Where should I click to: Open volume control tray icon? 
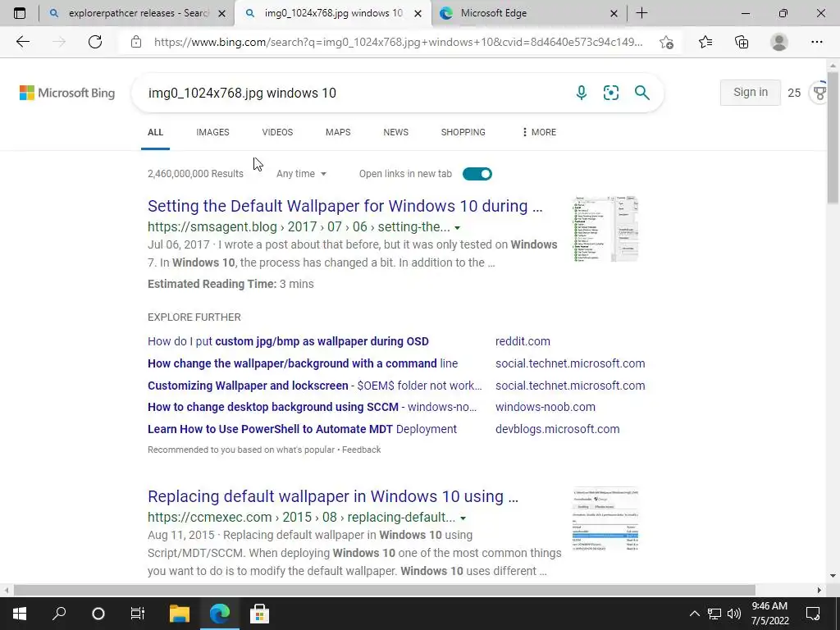point(734,614)
